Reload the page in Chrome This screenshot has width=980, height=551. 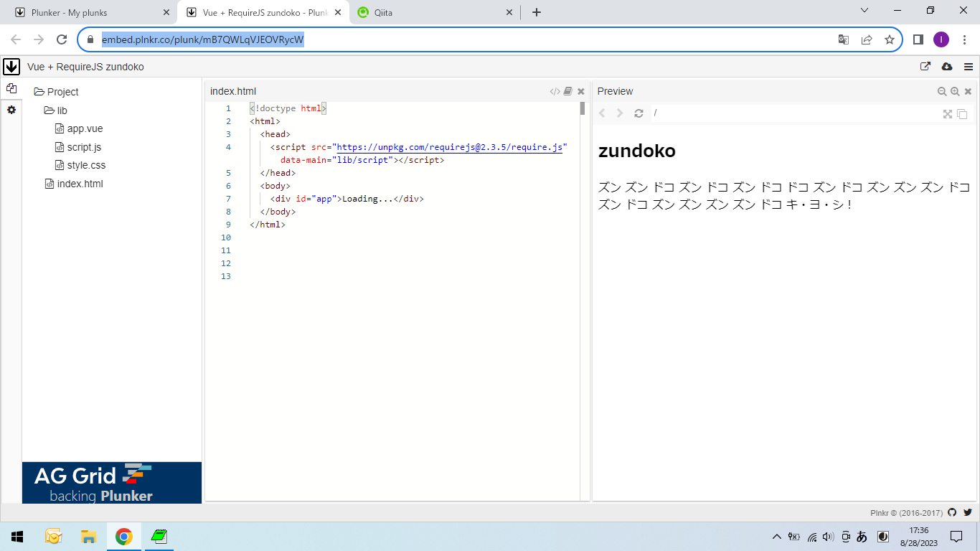(x=62, y=39)
